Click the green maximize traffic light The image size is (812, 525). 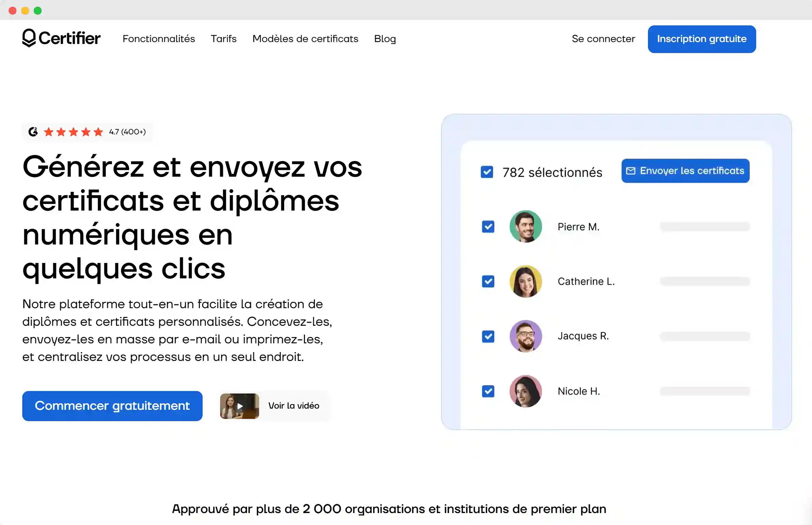click(38, 10)
